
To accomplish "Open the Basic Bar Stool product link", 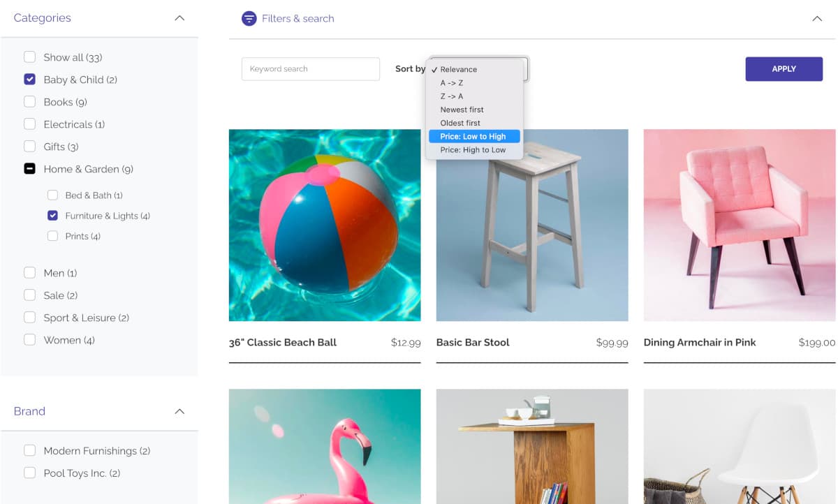I will (473, 343).
